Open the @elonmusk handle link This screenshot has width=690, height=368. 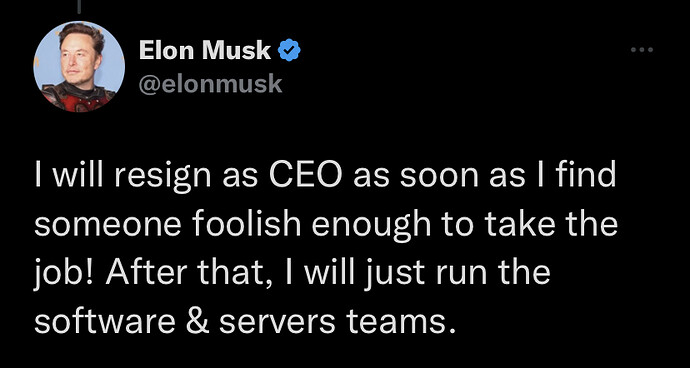(x=210, y=83)
